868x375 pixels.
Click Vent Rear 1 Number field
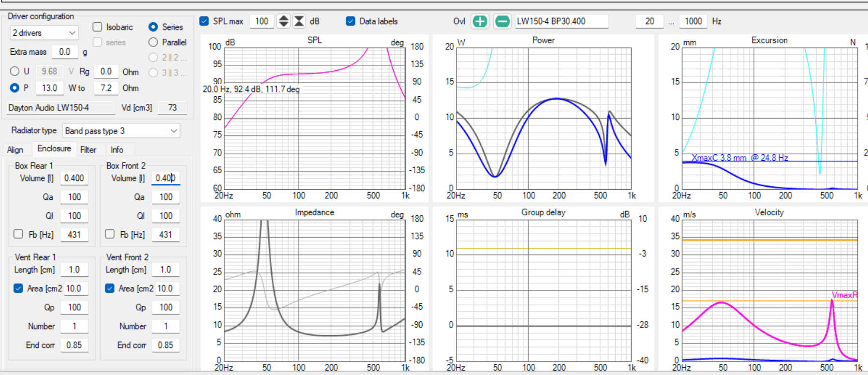(x=74, y=326)
